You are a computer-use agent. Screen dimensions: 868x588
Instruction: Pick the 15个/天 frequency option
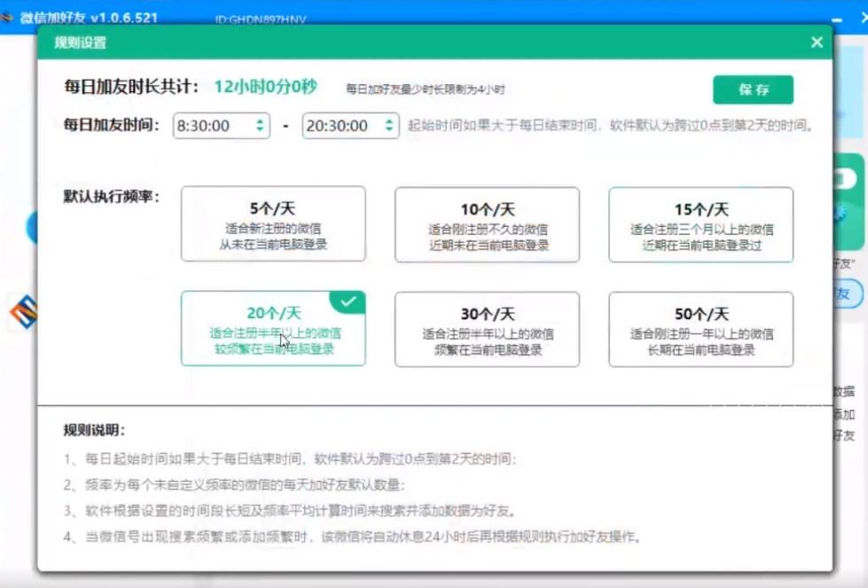coord(700,224)
